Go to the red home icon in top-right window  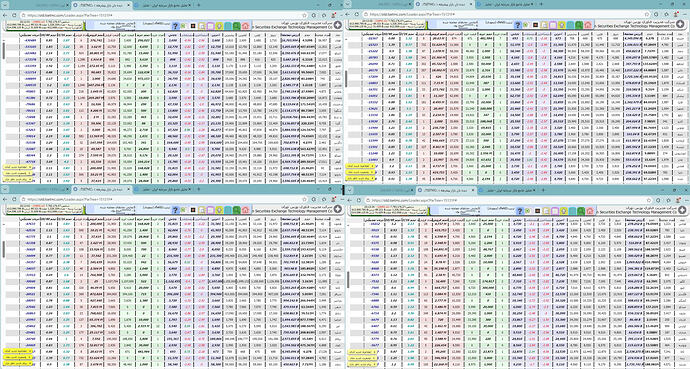click(x=588, y=25)
